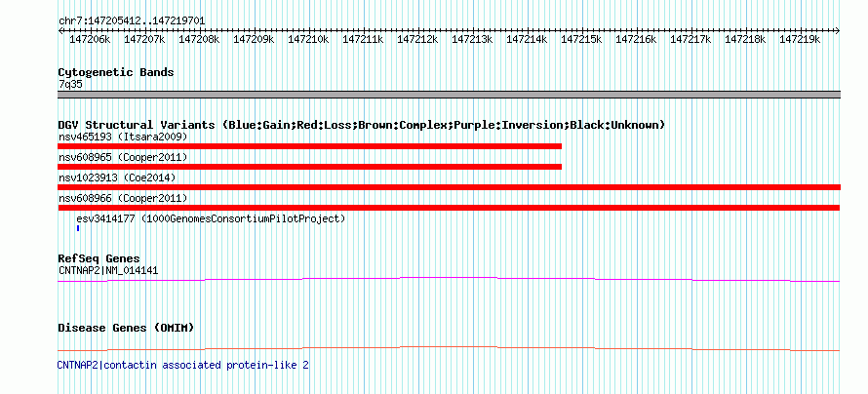Open CNTNAP2|contactin associated protein-like 2 link
868x394 pixels.
coord(182,365)
